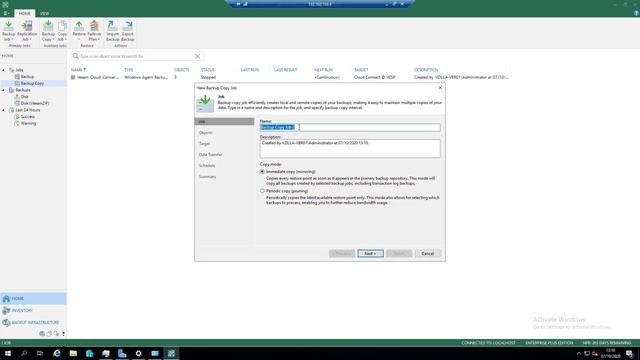The height and width of the screenshot is (360, 640).
Task: Collapse the Jobs tree node
Action: [4, 70]
